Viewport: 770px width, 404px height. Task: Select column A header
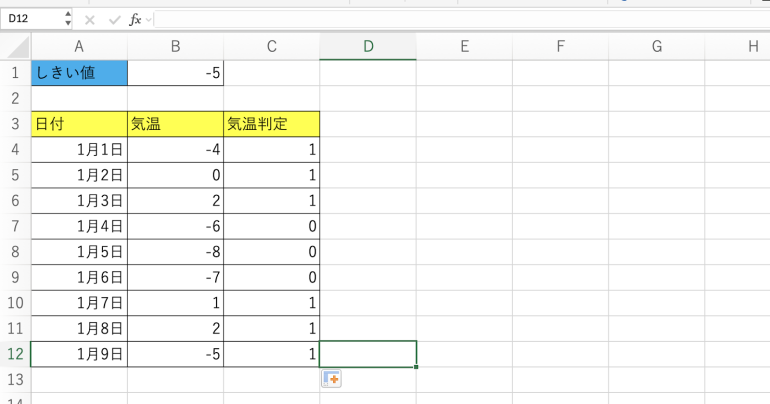[79, 47]
